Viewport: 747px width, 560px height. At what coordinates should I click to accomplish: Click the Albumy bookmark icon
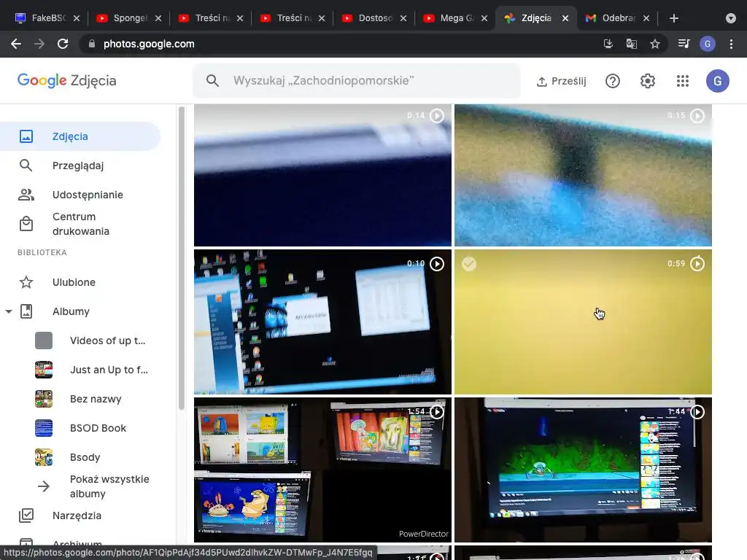(26, 311)
